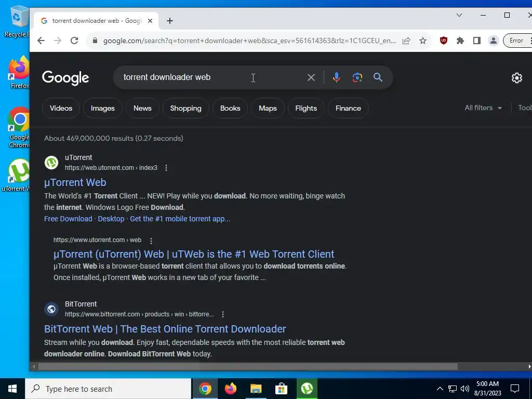Open uTorrent Web from the taskbar
532x399 pixels.
point(307,389)
